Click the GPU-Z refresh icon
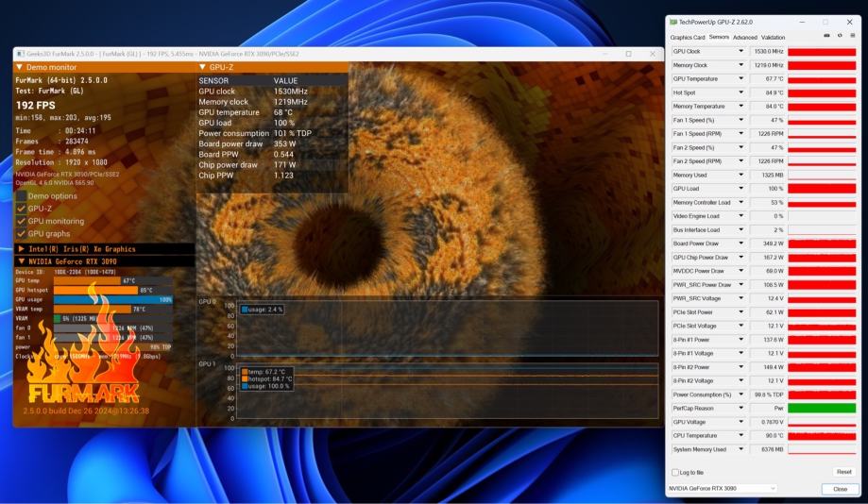This screenshot has height=504, width=868. [x=840, y=36]
